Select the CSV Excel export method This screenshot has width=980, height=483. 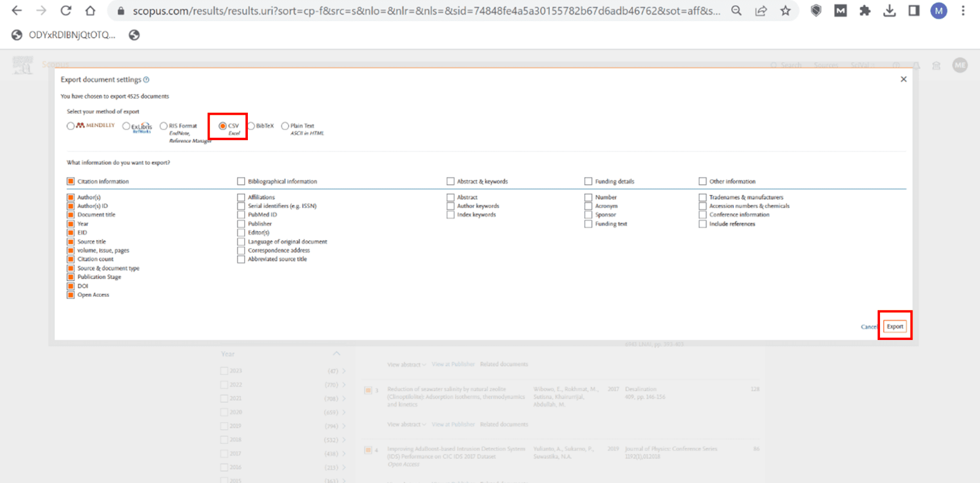click(x=223, y=126)
